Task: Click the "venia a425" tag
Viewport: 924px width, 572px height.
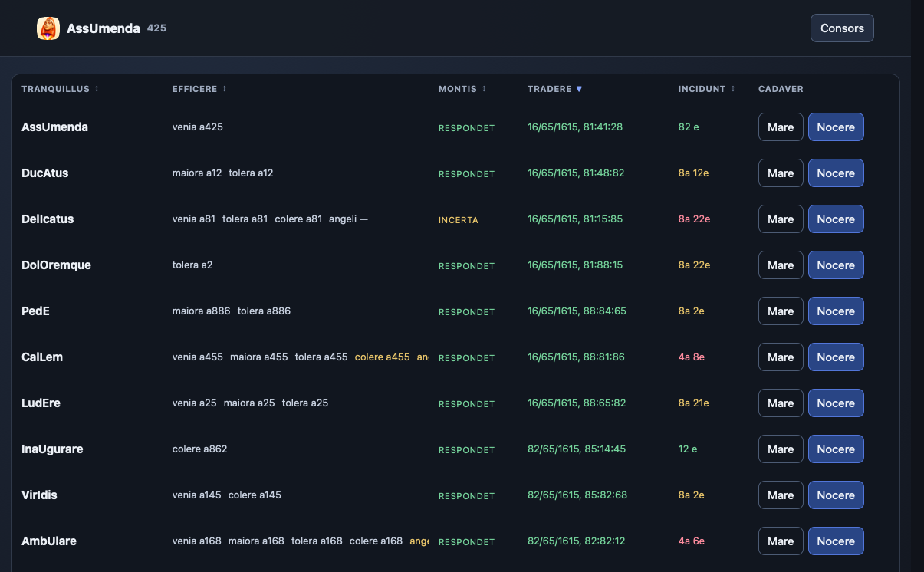Action: click(198, 127)
